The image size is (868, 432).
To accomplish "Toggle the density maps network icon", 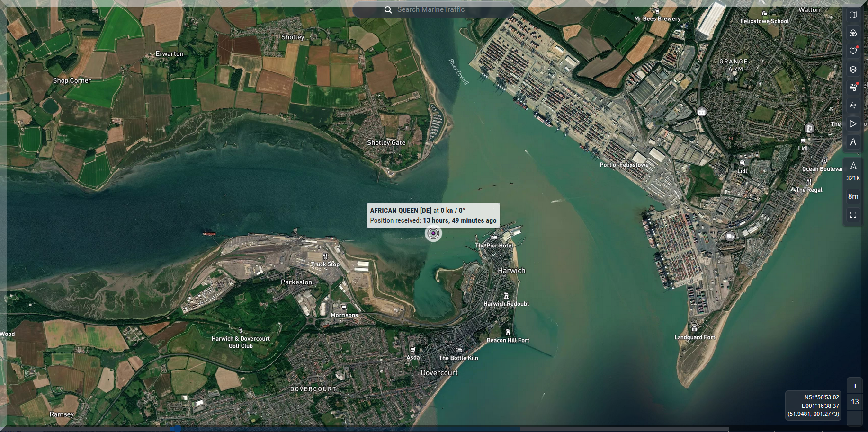I will [x=853, y=106].
